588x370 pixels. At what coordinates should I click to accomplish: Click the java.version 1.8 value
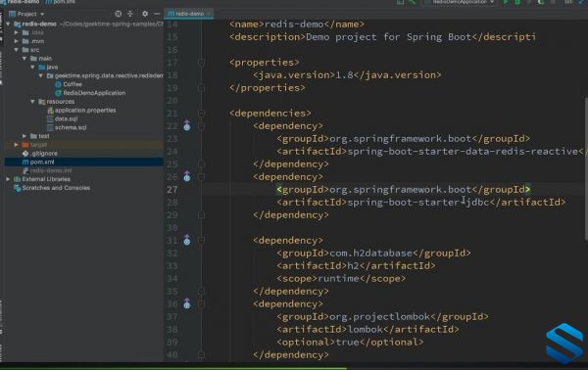pos(344,75)
